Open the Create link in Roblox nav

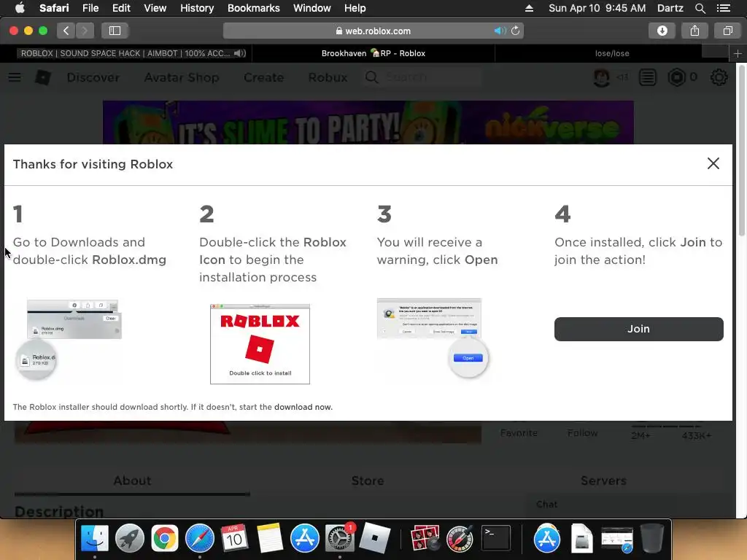tap(263, 77)
